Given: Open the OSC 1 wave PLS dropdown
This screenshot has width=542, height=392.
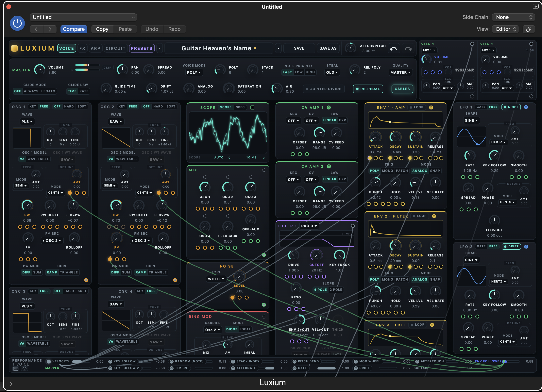Looking at the screenshot, I should tap(27, 122).
